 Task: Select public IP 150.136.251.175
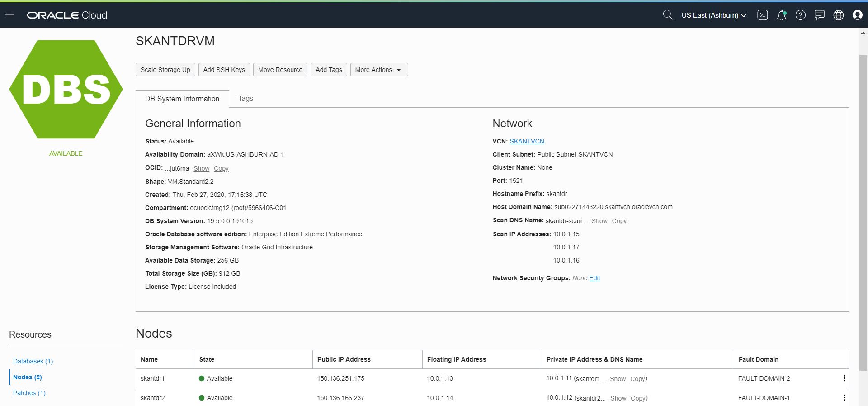point(340,378)
